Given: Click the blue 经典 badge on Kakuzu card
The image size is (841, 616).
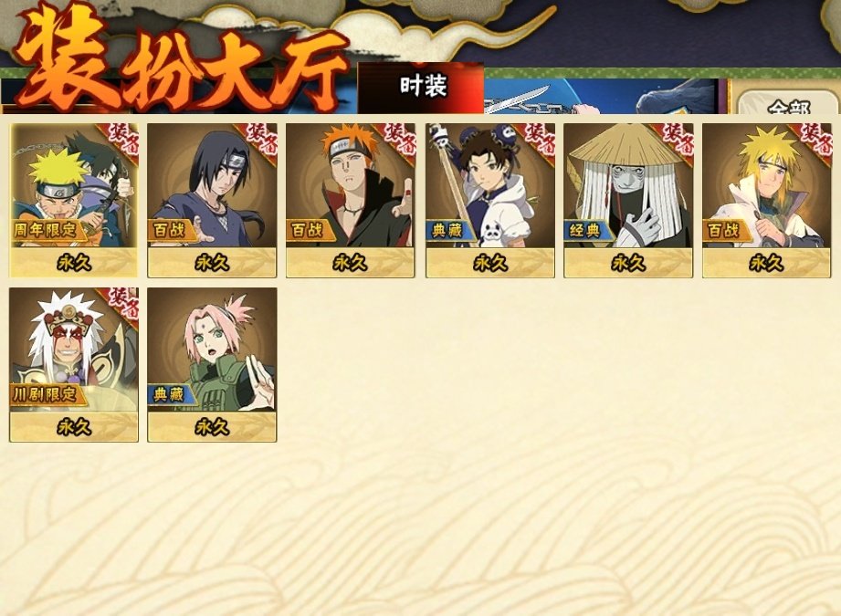Looking at the screenshot, I should (x=587, y=231).
